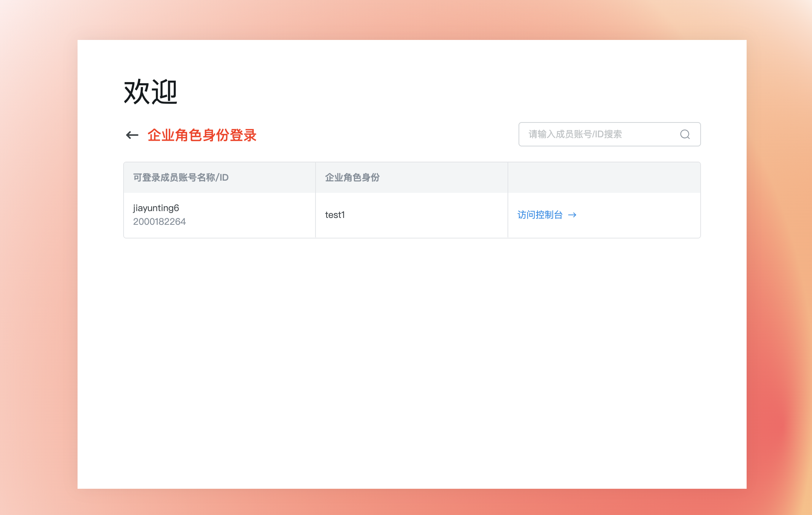
Task: Select the jiayunting6 account name
Action: point(156,208)
